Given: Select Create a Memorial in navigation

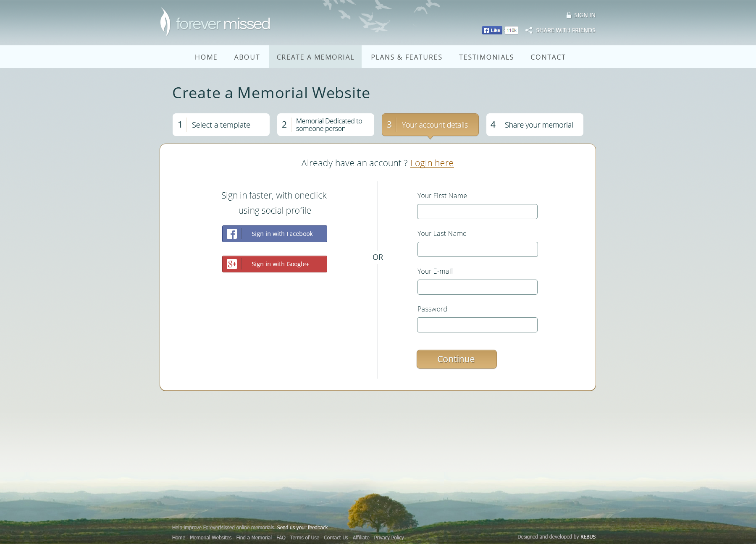Looking at the screenshot, I should pos(315,57).
